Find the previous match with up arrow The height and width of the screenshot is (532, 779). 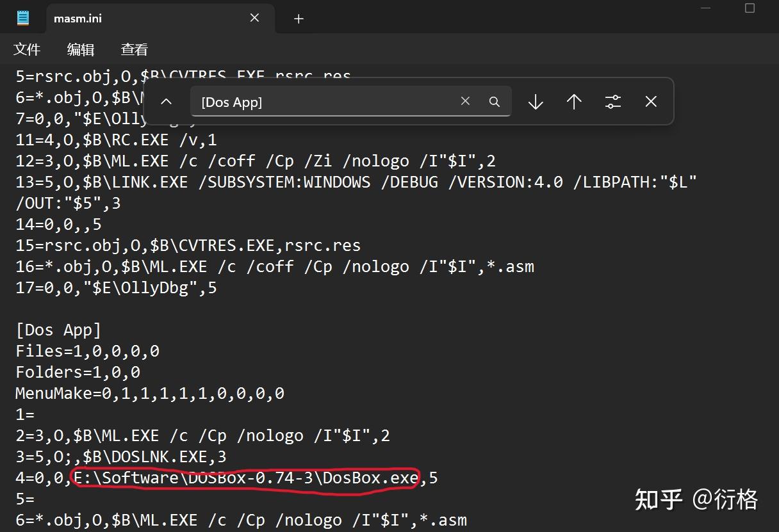[x=574, y=101]
